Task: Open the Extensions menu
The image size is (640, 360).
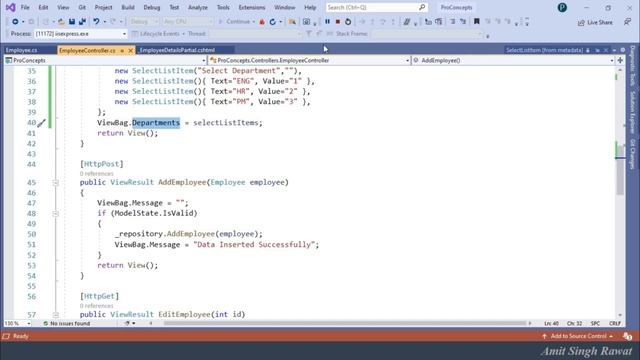Action: point(252,7)
